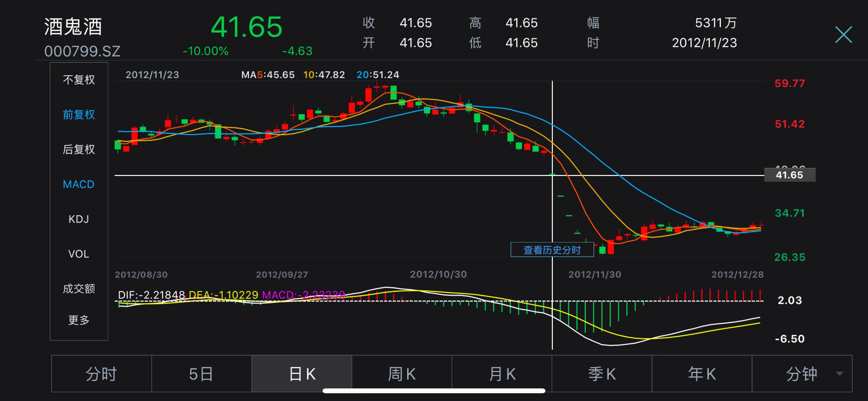Image resolution: width=868 pixels, height=401 pixels.
Task: Click the -10.00% change percentage
Action: [205, 51]
